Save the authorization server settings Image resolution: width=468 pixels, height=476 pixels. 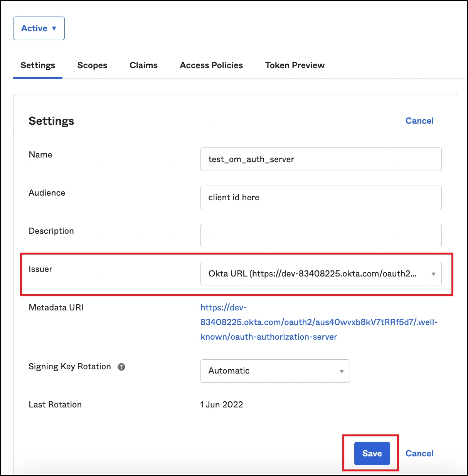(372, 453)
